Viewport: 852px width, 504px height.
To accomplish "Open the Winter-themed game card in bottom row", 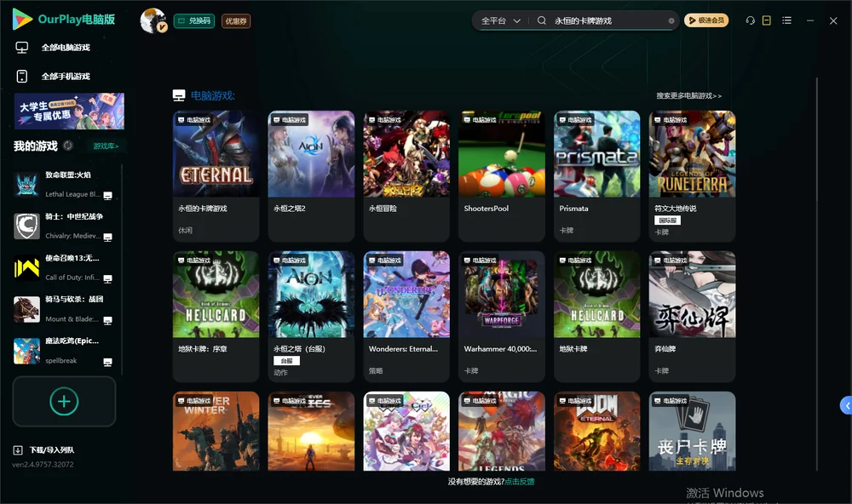I will click(x=216, y=432).
